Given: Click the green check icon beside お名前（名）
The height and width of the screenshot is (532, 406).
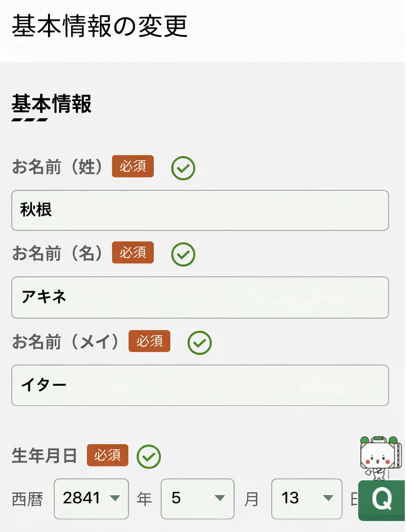Looking at the screenshot, I should (183, 254).
